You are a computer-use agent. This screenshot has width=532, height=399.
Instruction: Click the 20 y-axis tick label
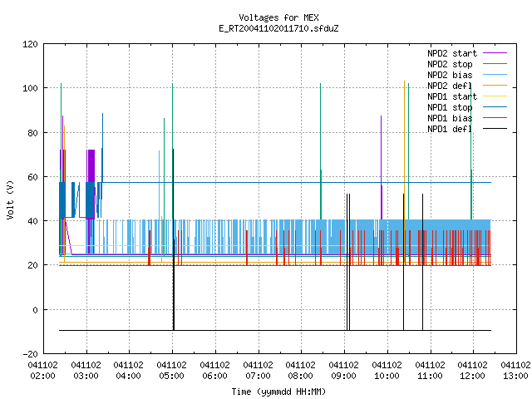coord(33,265)
